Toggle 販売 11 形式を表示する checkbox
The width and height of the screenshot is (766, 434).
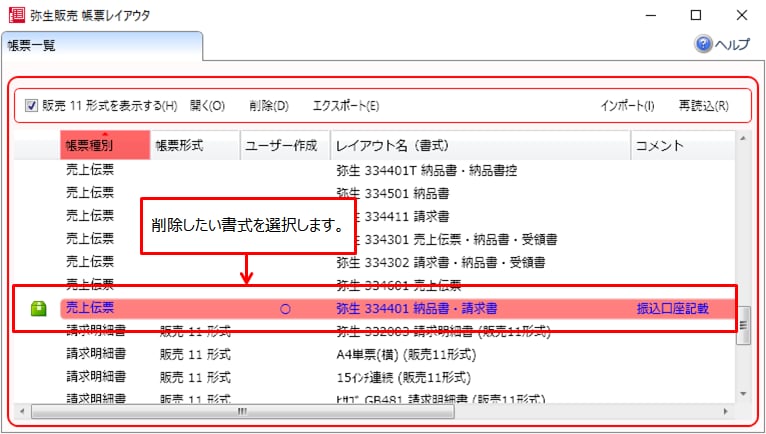point(31,105)
